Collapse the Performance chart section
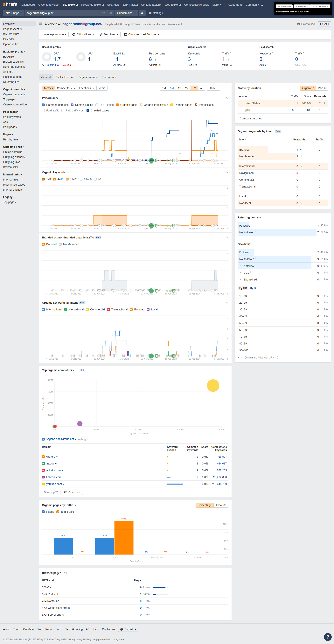 (x=226, y=98)
